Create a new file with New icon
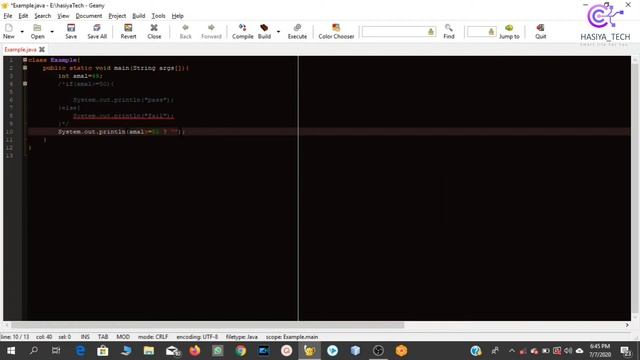 pyautogui.click(x=9, y=31)
